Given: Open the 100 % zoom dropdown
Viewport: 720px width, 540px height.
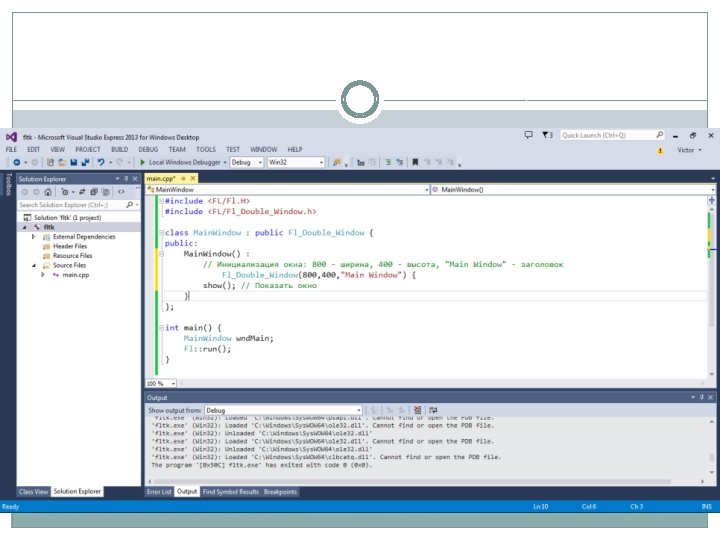Looking at the screenshot, I should [161, 383].
